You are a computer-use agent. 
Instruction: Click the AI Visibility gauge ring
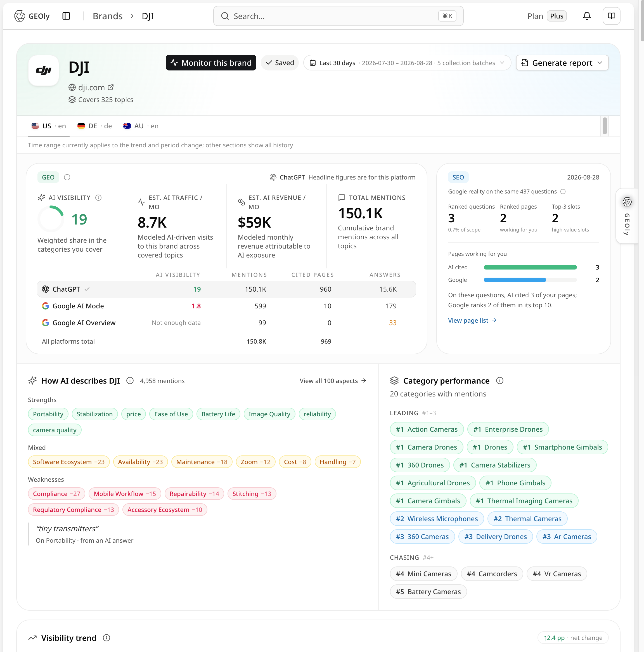51,219
